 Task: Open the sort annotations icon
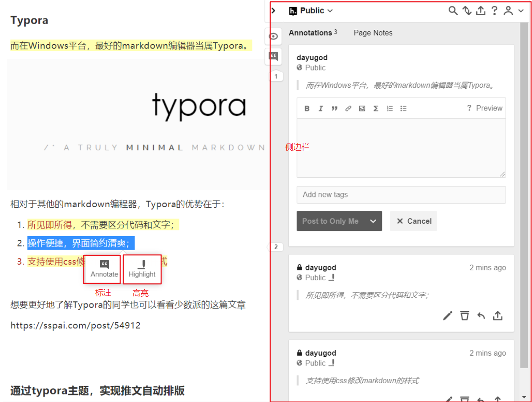[x=467, y=11]
